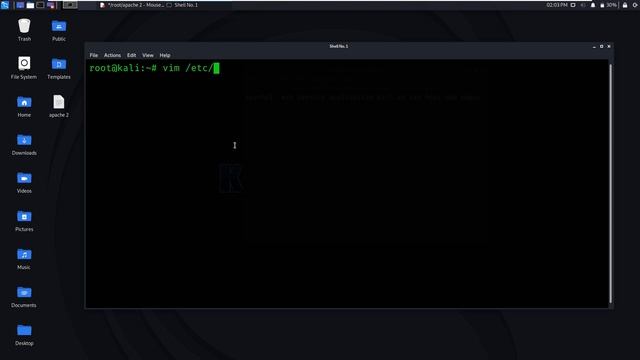The image size is (640, 360).
Task: Click the battery 30% indicator
Action: 608,5
